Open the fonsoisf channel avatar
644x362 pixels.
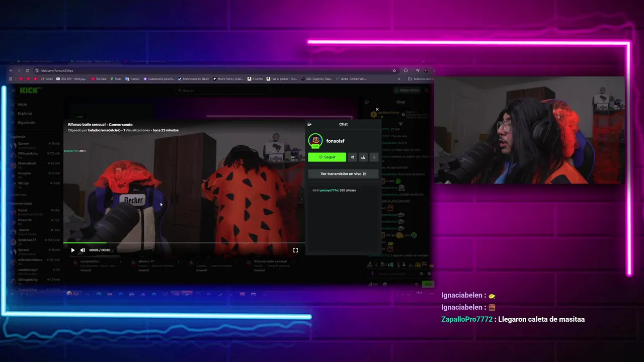coord(315,141)
